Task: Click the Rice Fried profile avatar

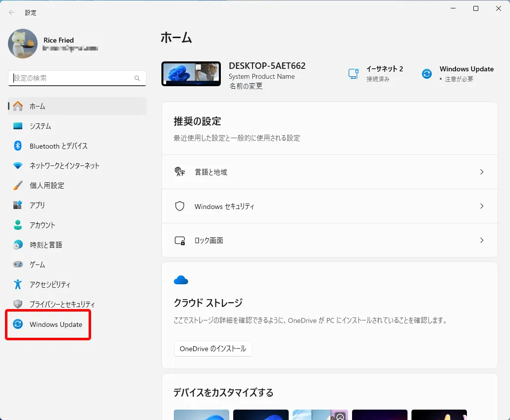Action: 23,44
